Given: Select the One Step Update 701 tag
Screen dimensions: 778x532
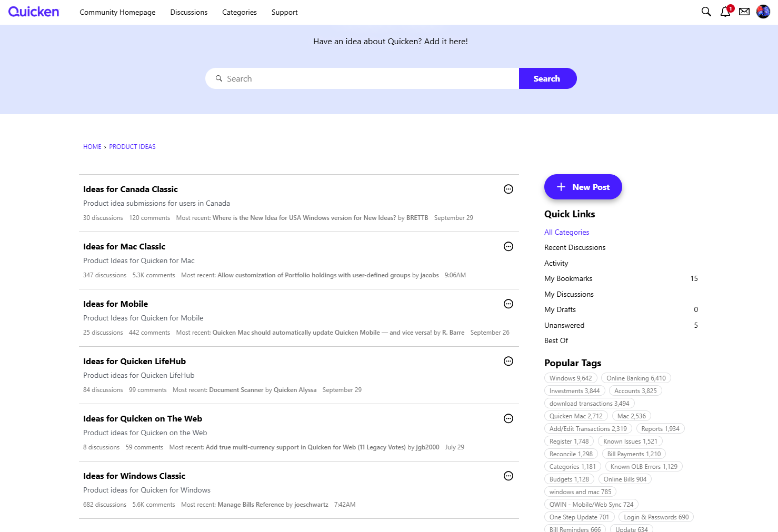Looking at the screenshot, I should tap(579, 517).
